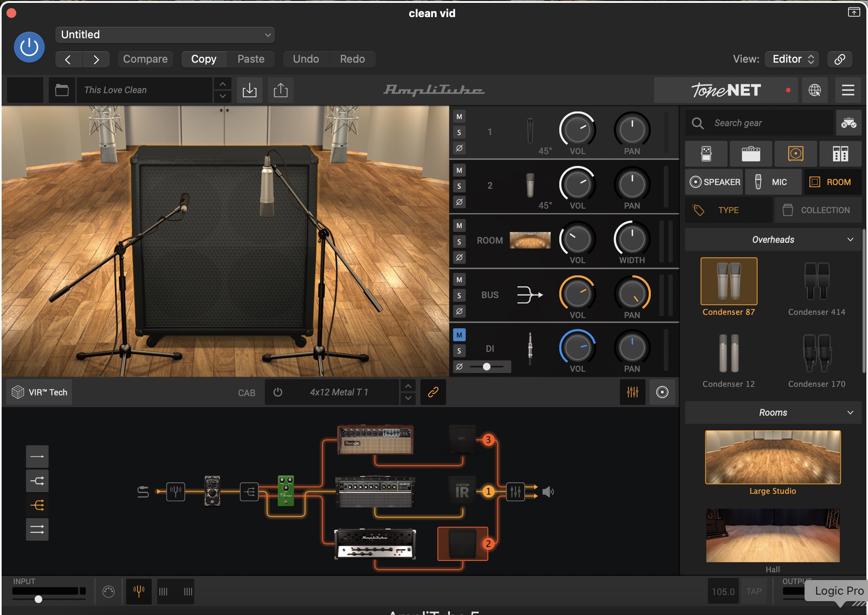Select the stomp pedal gear category
This screenshot has height=615, width=868.
pyautogui.click(x=706, y=154)
